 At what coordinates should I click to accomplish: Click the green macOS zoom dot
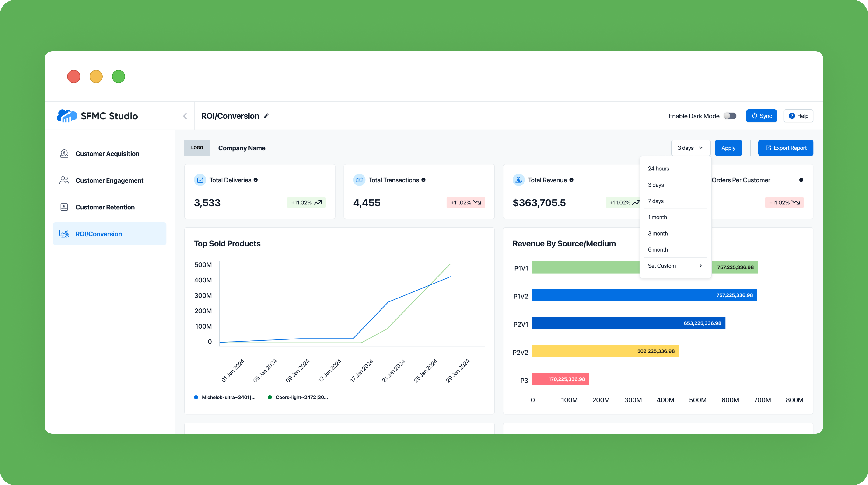pos(119,76)
